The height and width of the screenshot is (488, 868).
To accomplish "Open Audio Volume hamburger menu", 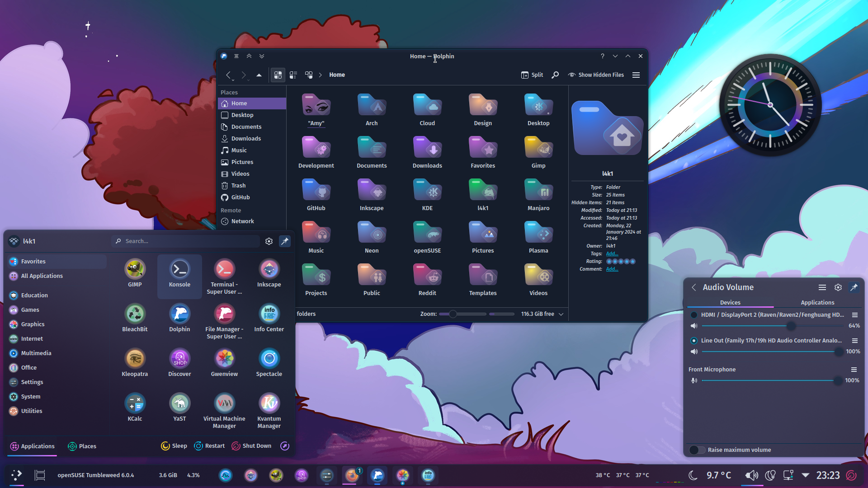I will (822, 287).
